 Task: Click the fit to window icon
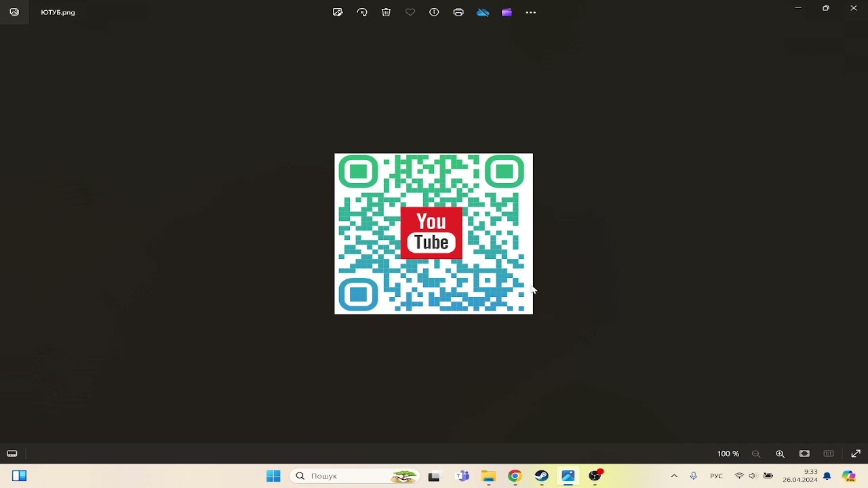pyautogui.click(x=804, y=453)
